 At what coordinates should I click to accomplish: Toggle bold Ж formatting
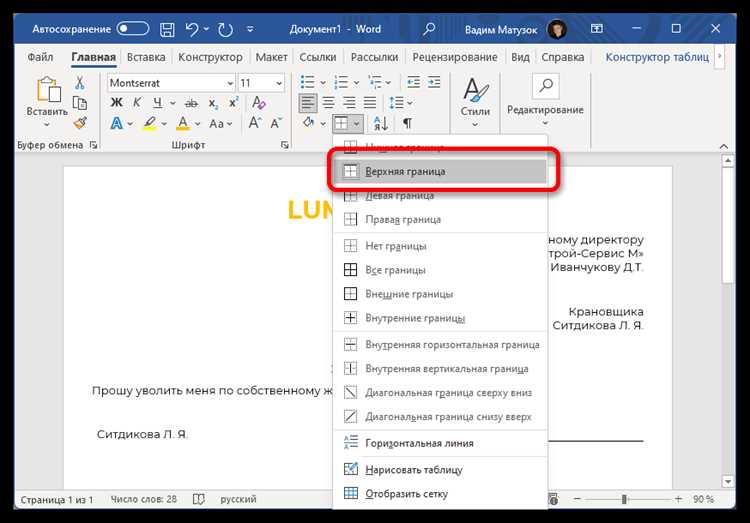click(x=116, y=102)
